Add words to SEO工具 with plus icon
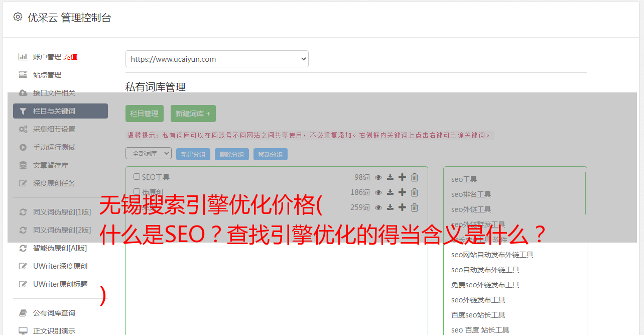 (x=402, y=177)
